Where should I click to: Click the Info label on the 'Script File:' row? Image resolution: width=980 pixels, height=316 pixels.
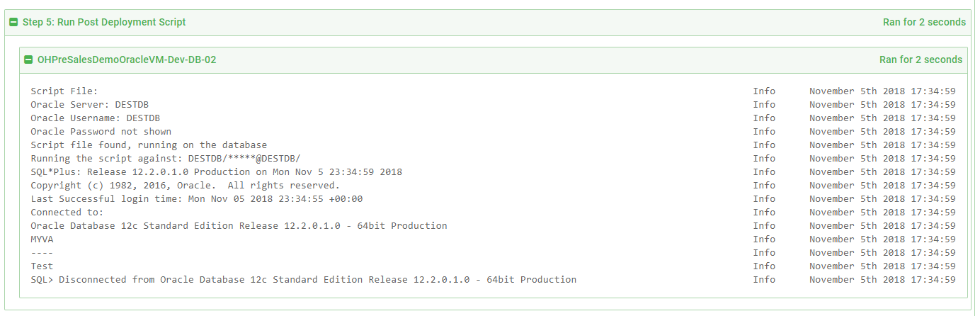(764, 91)
